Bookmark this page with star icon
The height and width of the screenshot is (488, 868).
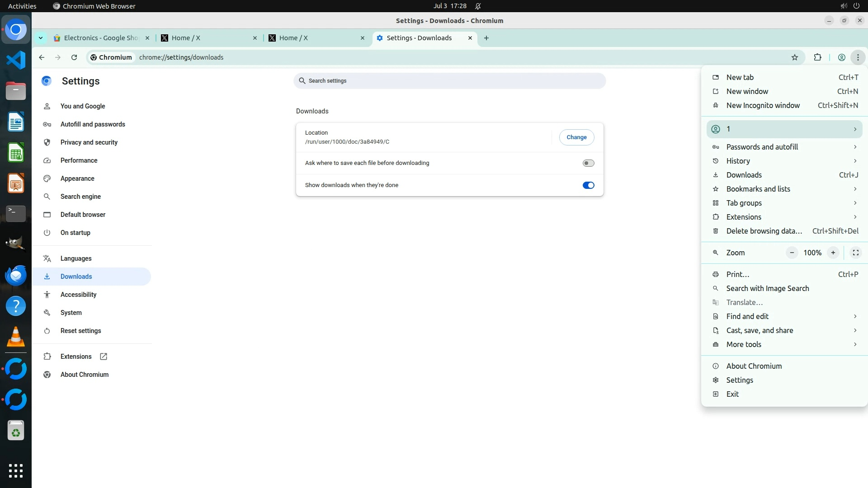click(x=795, y=57)
